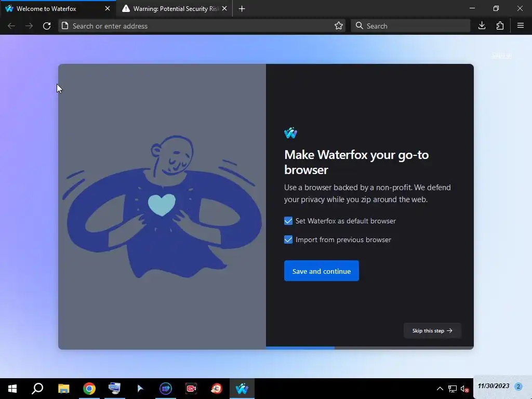Open the purple circular app in taskbar
532x399 pixels.
point(166,389)
